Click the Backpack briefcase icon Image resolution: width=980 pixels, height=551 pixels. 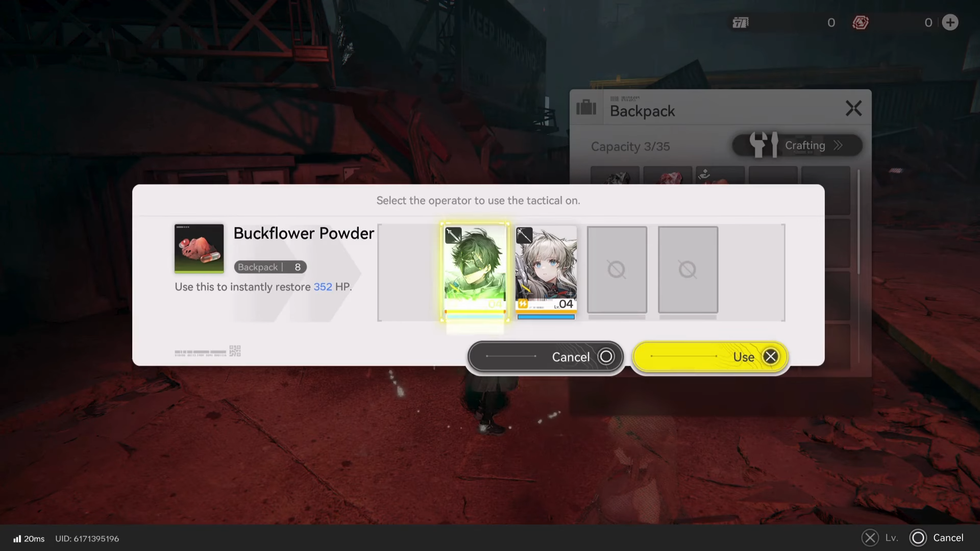coord(586,108)
